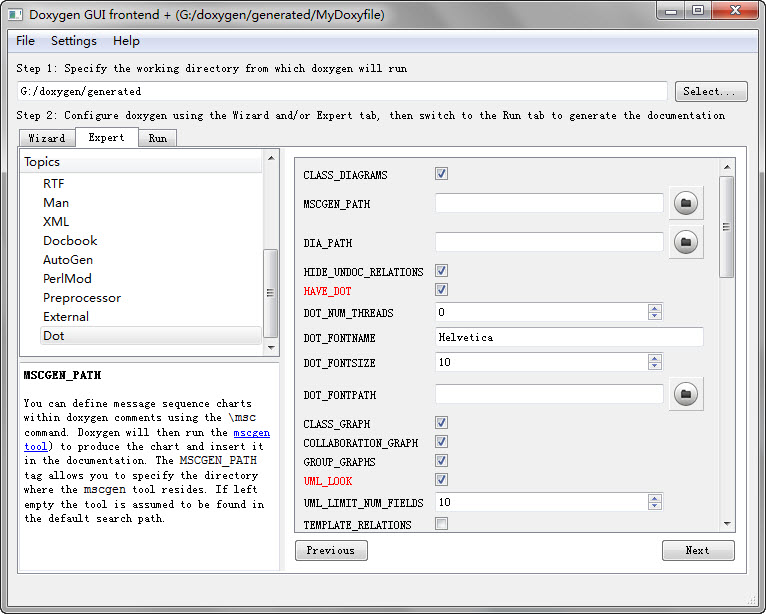
Task: Uncheck COLLABORATION_GRAPH option
Action: pos(441,442)
